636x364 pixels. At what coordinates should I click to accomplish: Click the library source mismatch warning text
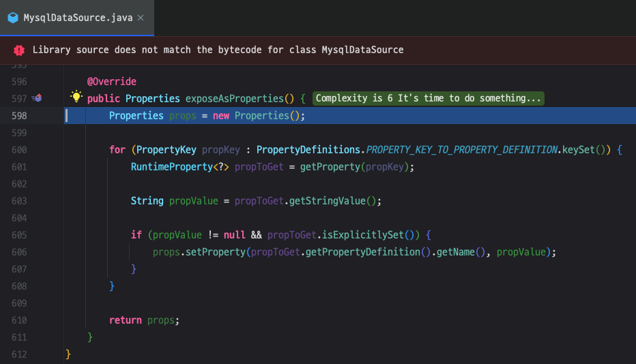(x=218, y=50)
